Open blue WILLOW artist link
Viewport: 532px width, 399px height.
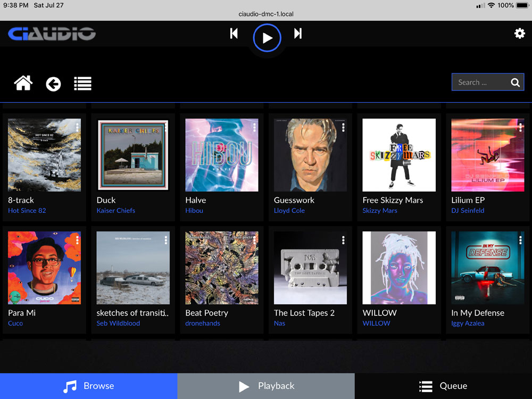[x=376, y=323]
